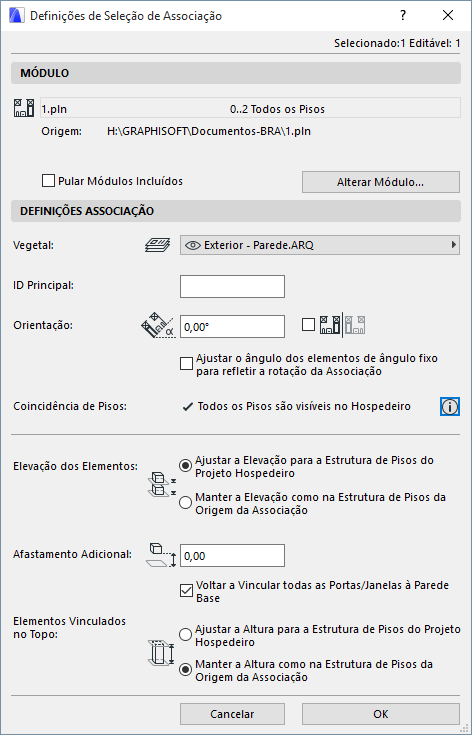The width and height of the screenshot is (472, 735).
Task: Click the ID Principal input field
Action: (232, 286)
